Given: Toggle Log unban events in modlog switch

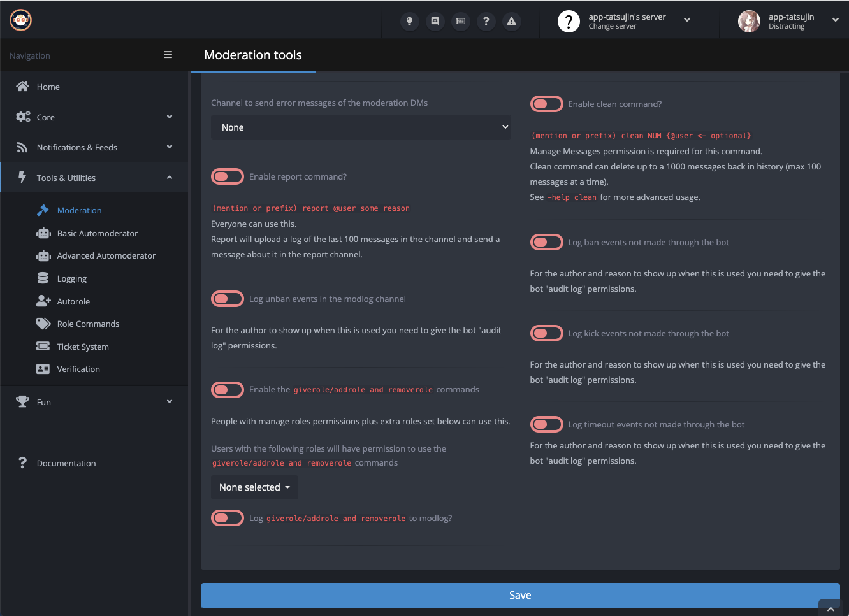Looking at the screenshot, I should tap(228, 299).
